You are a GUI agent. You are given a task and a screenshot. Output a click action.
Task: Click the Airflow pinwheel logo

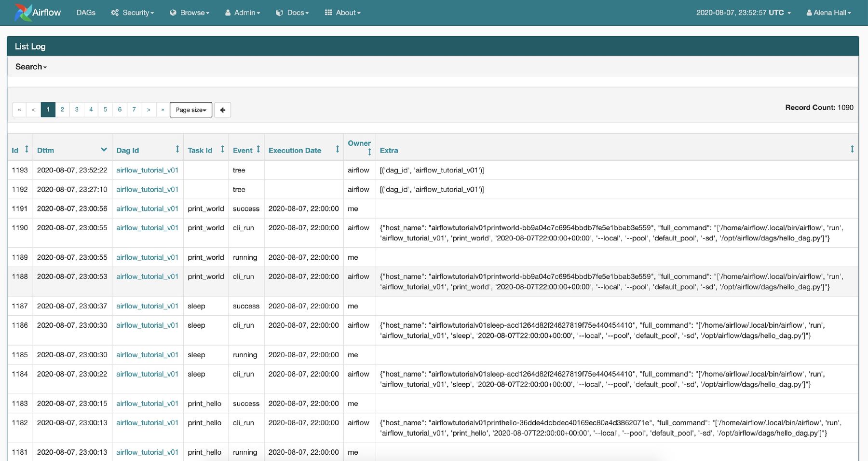(x=23, y=13)
